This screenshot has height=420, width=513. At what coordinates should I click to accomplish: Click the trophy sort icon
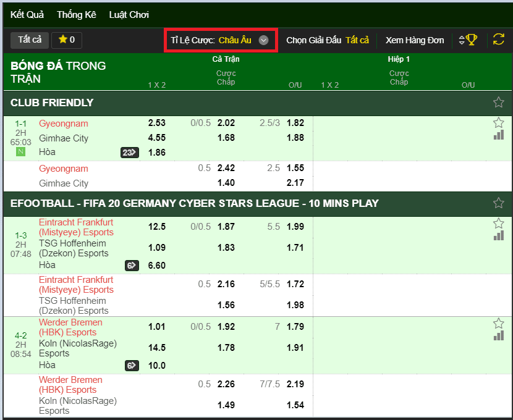pyautogui.click(x=468, y=40)
